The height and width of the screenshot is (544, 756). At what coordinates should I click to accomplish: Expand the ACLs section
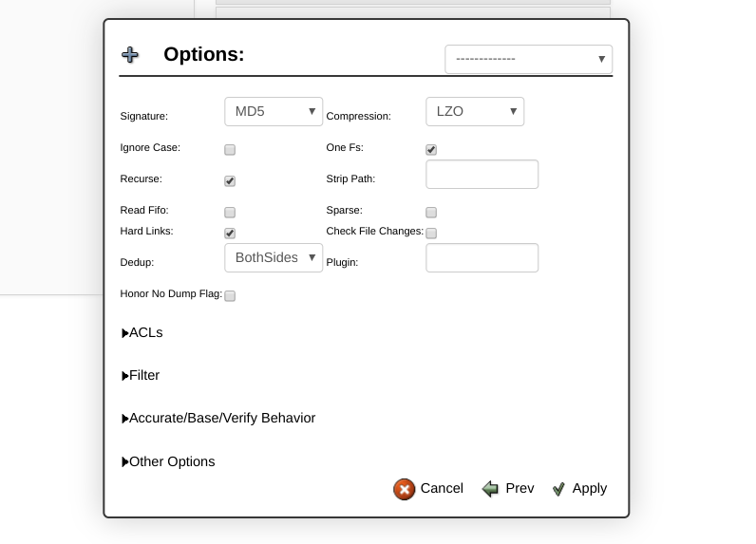pyautogui.click(x=142, y=333)
